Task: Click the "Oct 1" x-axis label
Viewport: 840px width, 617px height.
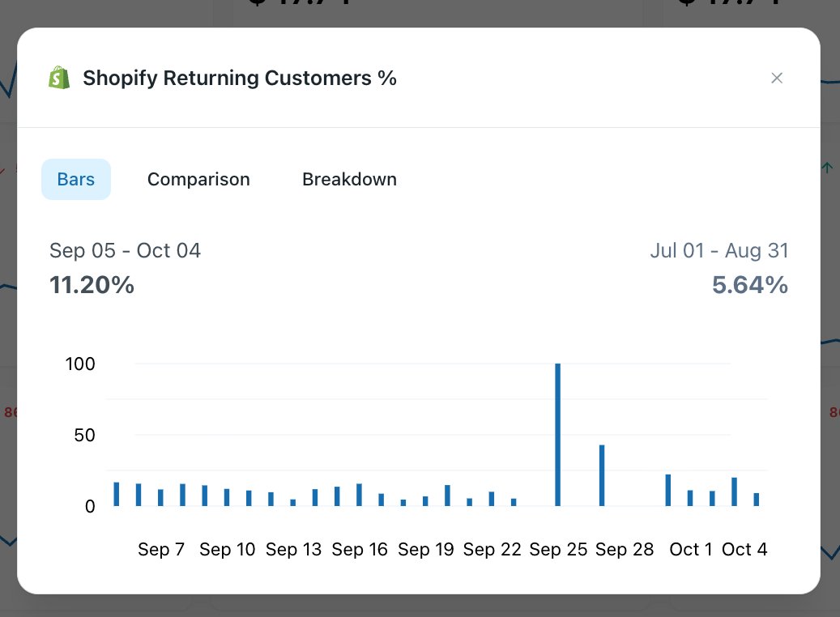Action: (x=690, y=550)
